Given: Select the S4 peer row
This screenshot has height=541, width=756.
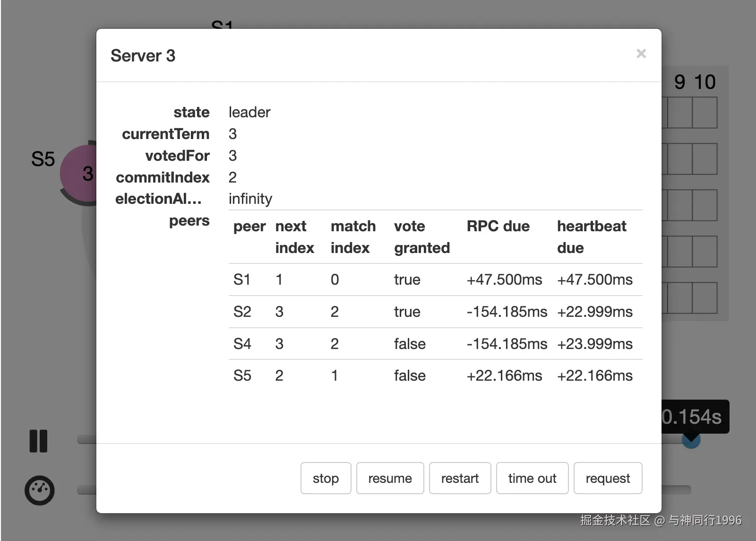Looking at the screenshot, I should (x=435, y=344).
